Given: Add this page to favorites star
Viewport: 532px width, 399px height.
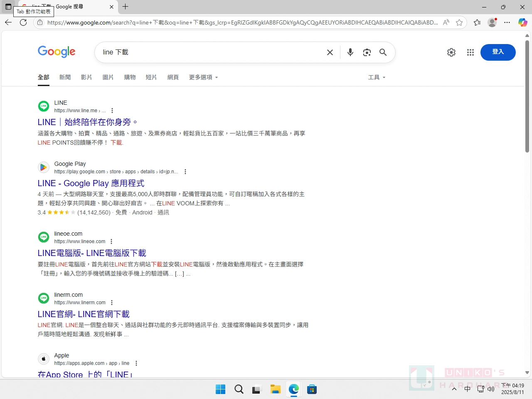Looking at the screenshot, I should [x=459, y=22].
